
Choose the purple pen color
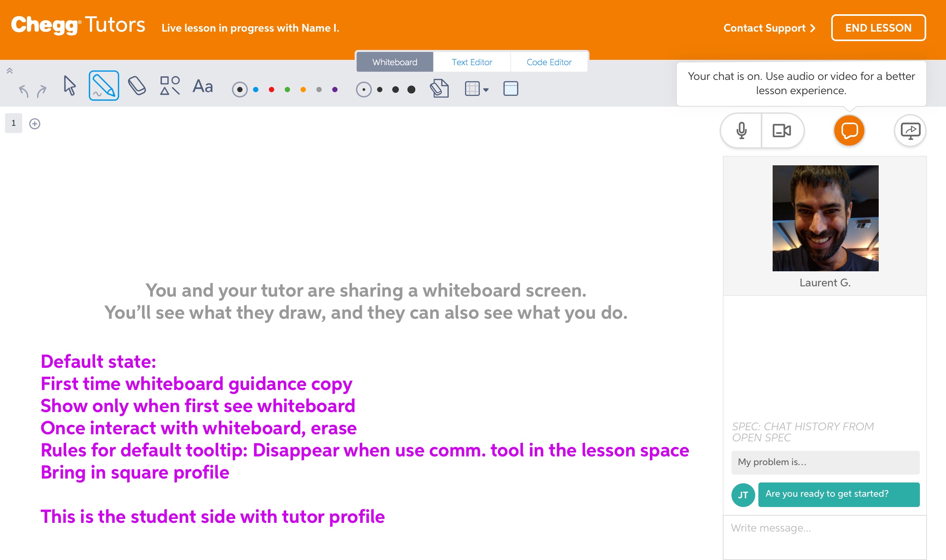pos(335,90)
